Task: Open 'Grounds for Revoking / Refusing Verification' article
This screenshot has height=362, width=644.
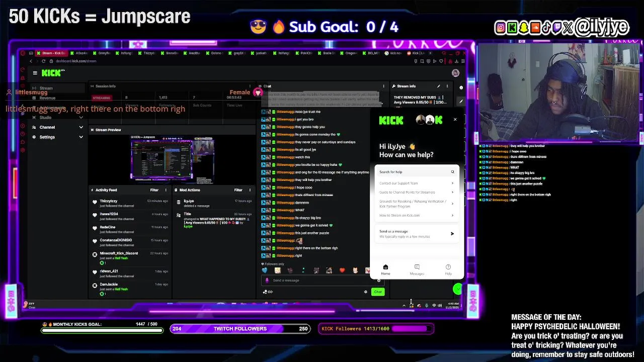Action: (x=417, y=204)
